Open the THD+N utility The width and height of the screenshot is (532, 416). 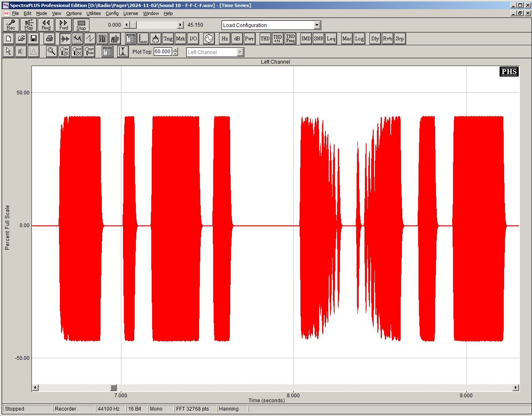[278, 39]
